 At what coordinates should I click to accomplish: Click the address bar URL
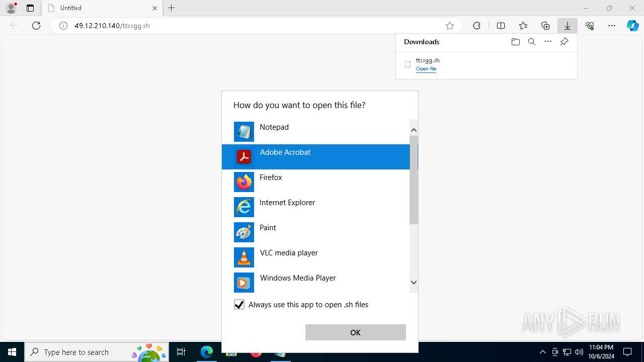pyautogui.click(x=112, y=26)
